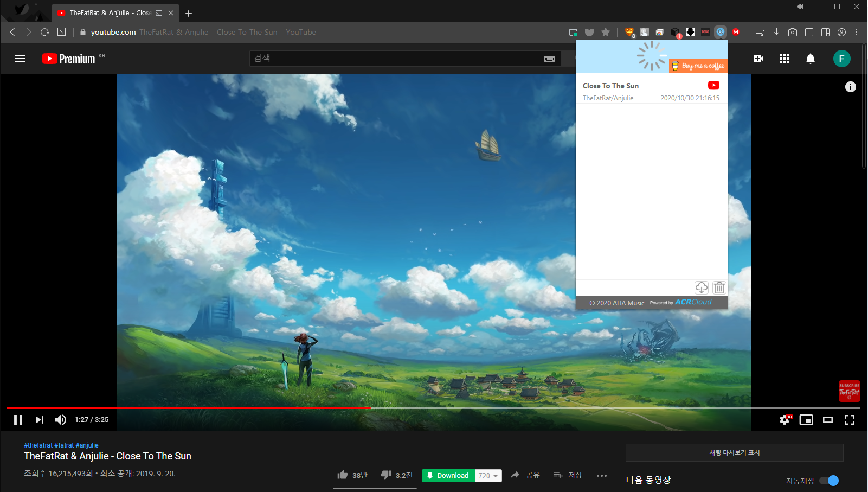Skip to the next video

40,420
